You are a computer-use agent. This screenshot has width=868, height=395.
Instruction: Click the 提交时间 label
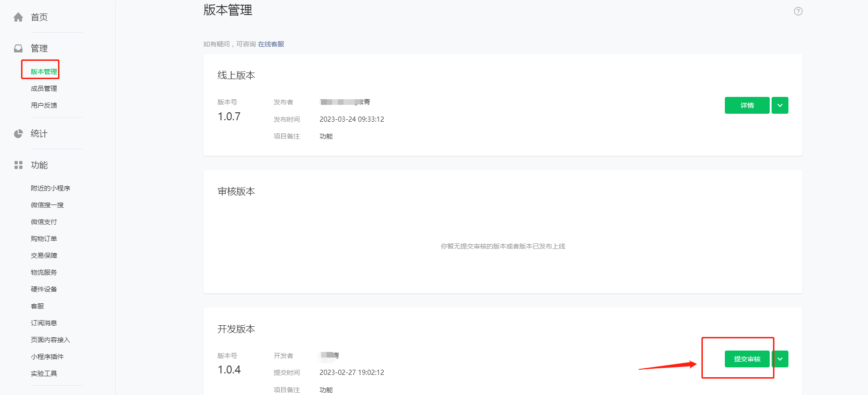tap(287, 373)
